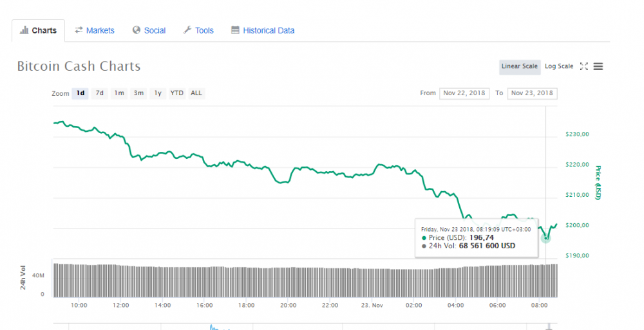Click the tooltip volume 68 561 600 USD
Viewport: 644px width, 330px height.
[487, 246]
